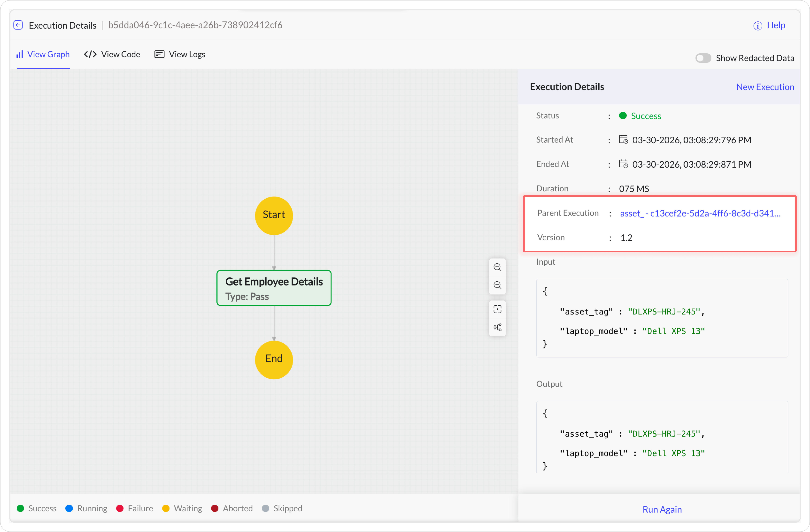Viewport: 810px width, 532px height.
Task: Zoom in on the graph canvas
Action: point(497,267)
